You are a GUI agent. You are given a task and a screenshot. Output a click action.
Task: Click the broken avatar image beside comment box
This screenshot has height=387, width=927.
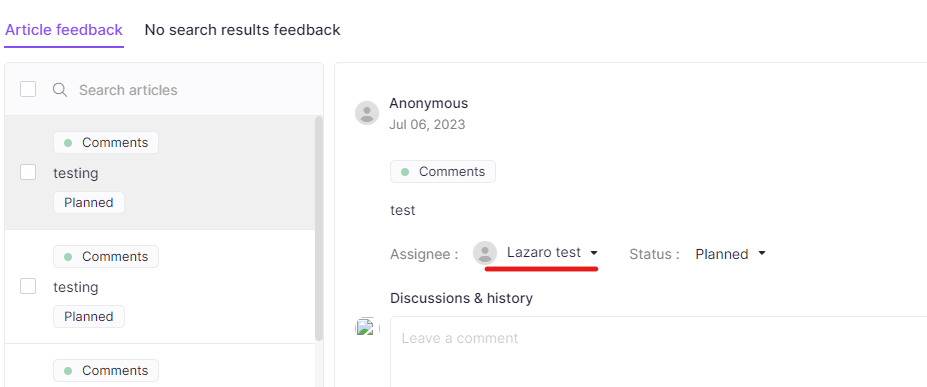click(x=366, y=327)
